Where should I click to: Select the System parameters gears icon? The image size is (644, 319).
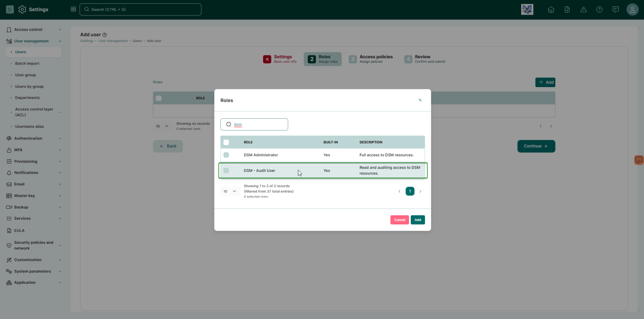(9, 271)
